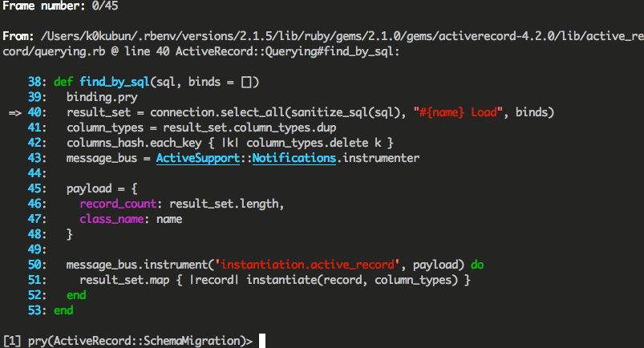Click the 'instantiation.active_record' string
644x348 pixels.
307,265
